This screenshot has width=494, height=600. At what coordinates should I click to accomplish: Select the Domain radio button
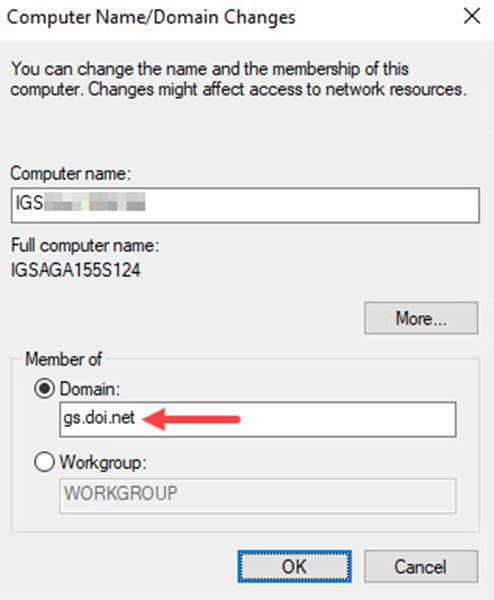coord(44,389)
